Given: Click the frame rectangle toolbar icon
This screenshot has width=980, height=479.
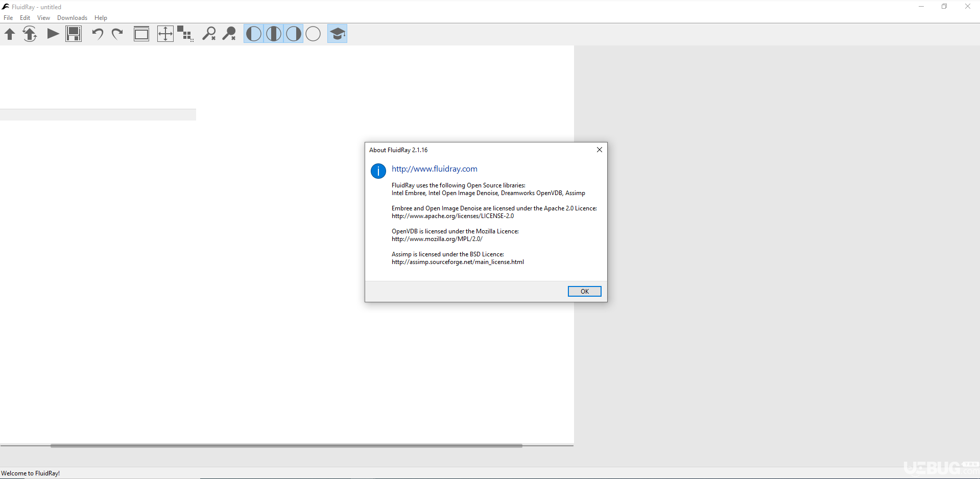Looking at the screenshot, I should click(141, 34).
